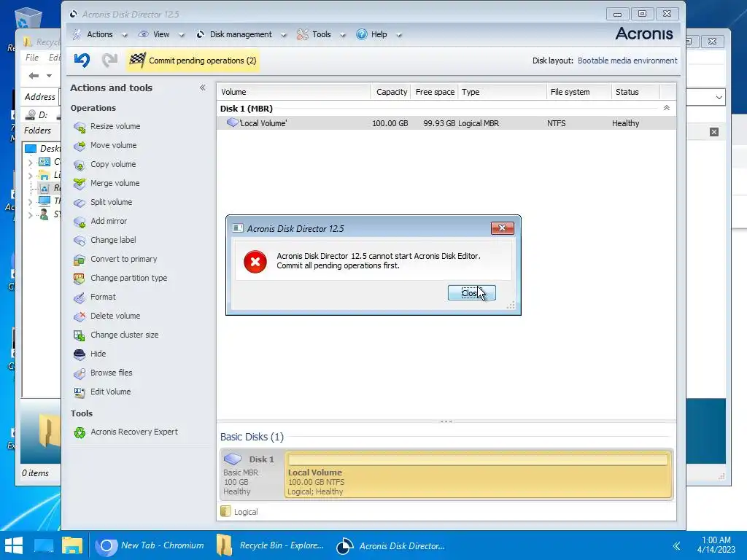Viewport: 747px width, 560px height.
Task: Open the Help menu dropdown arrow
Action: [x=399, y=35]
